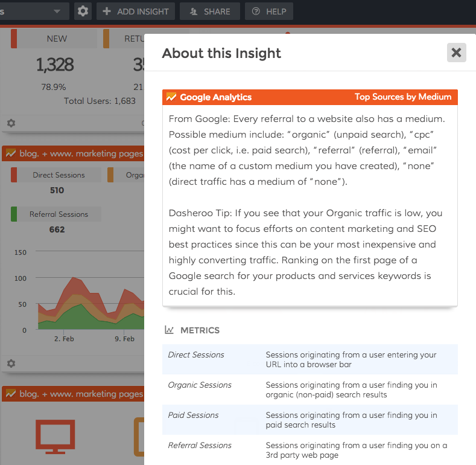Image resolution: width=476 pixels, height=465 pixels.
Task: Click the ADD INSIGHT button
Action: [136, 11]
